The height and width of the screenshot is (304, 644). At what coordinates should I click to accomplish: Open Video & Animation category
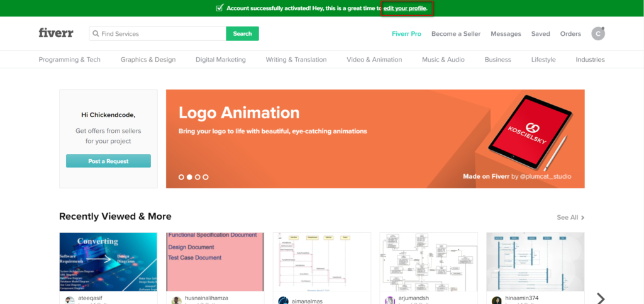pyautogui.click(x=374, y=60)
